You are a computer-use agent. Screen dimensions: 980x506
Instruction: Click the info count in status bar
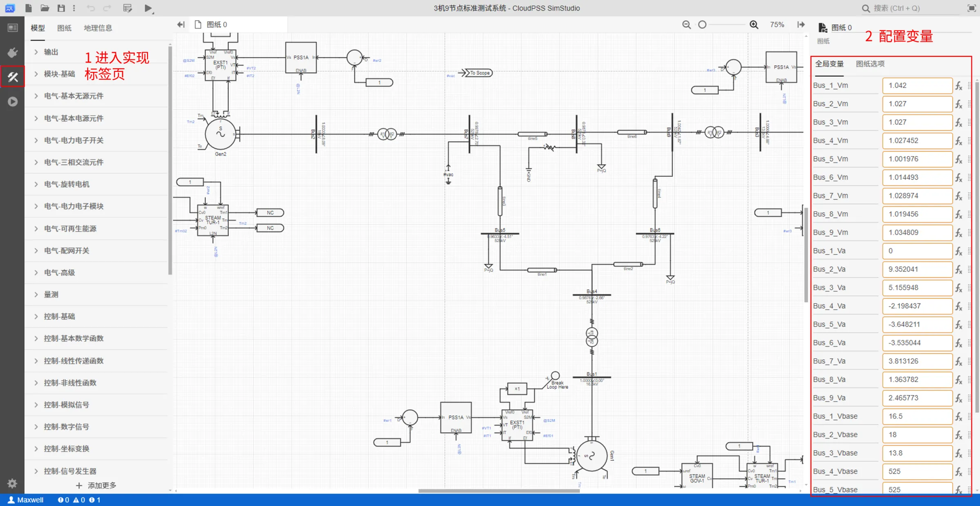coord(95,500)
